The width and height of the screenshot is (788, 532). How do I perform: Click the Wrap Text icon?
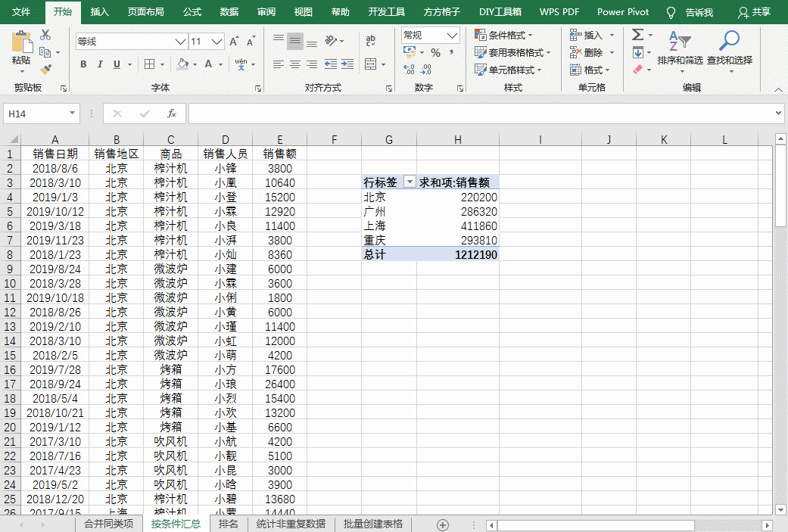(x=371, y=41)
